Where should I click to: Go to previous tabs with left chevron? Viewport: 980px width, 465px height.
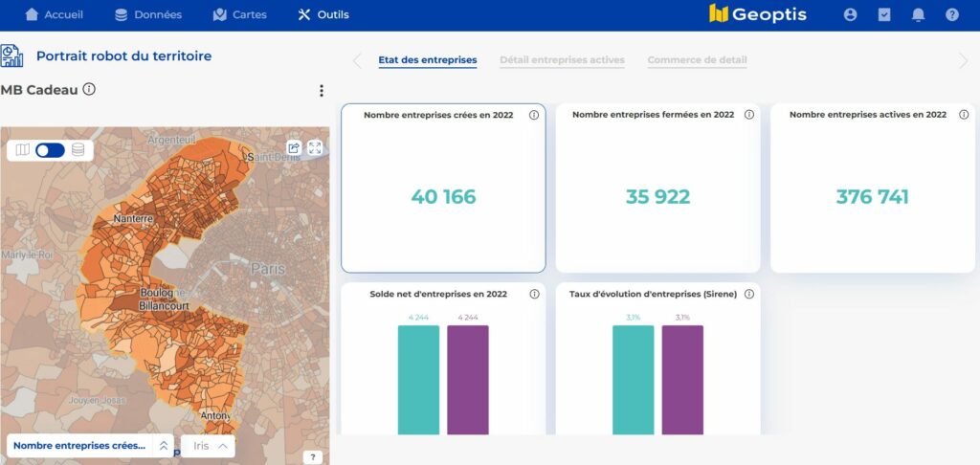coord(357,60)
